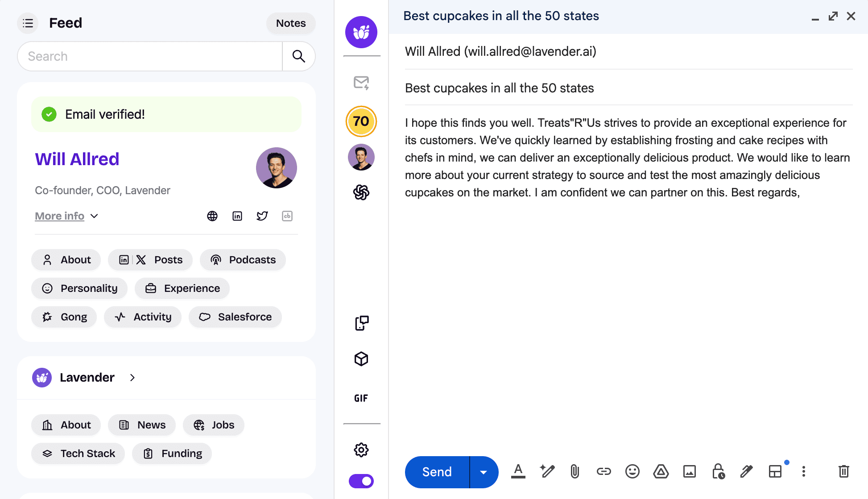
Task: Expand the Lavender company panel
Action: pyautogui.click(x=132, y=378)
